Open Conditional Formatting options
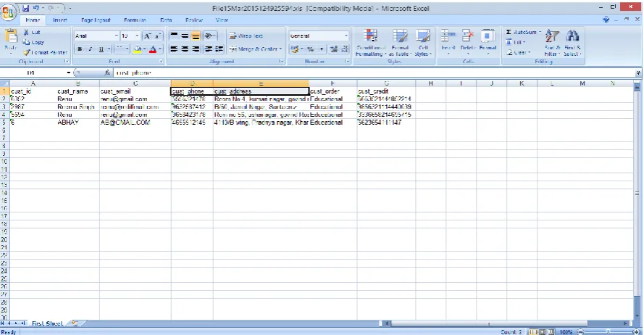The height and width of the screenshot is (335, 644). point(370,43)
